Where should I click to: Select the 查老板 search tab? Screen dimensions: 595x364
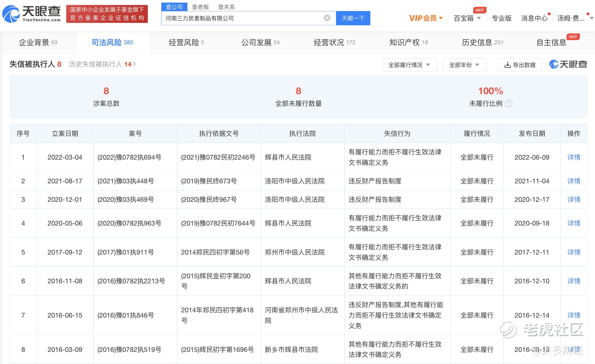[200, 7]
